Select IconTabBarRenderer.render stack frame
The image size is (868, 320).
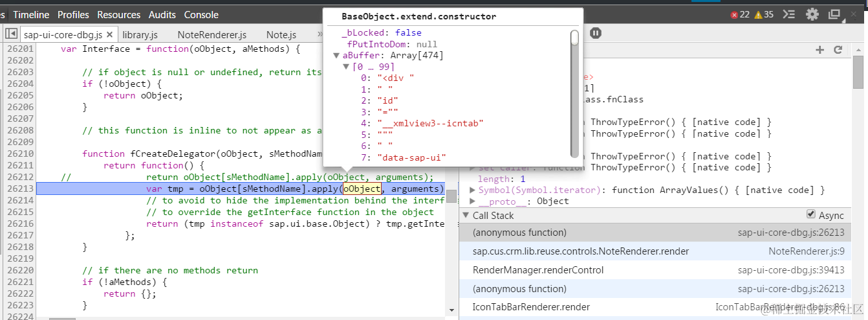click(655, 307)
